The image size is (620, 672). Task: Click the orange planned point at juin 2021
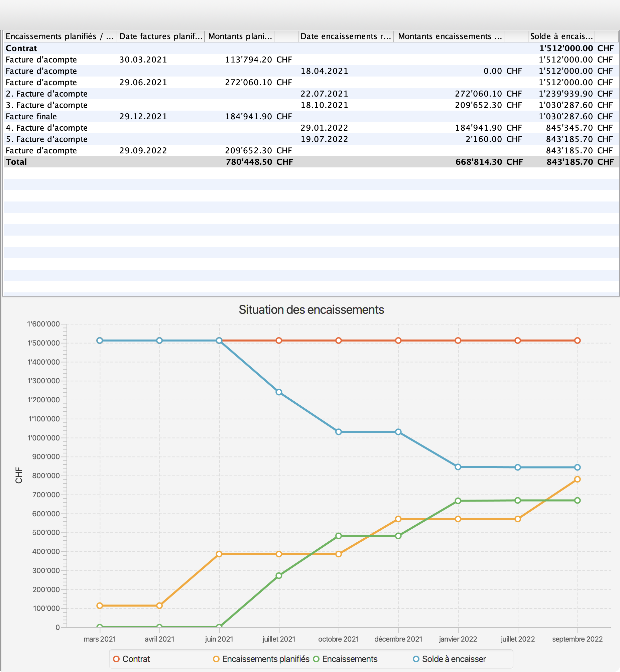coord(219,554)
